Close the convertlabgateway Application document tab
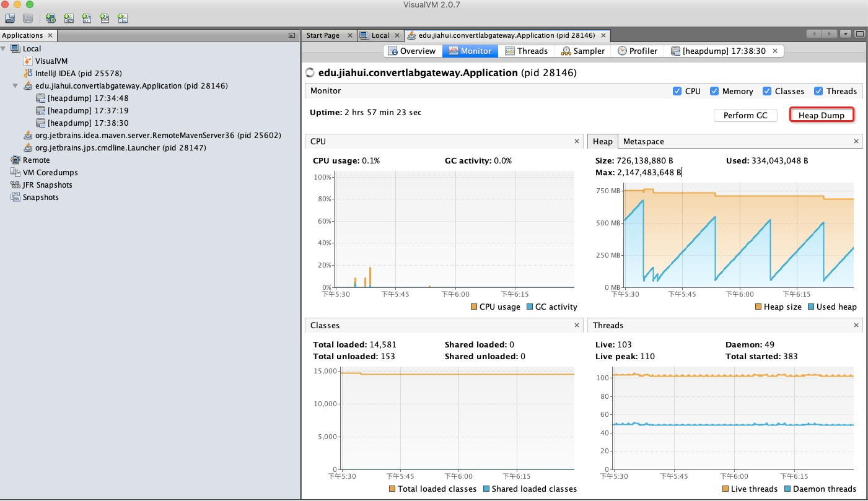The image size is (868, 501). point(603,35)
